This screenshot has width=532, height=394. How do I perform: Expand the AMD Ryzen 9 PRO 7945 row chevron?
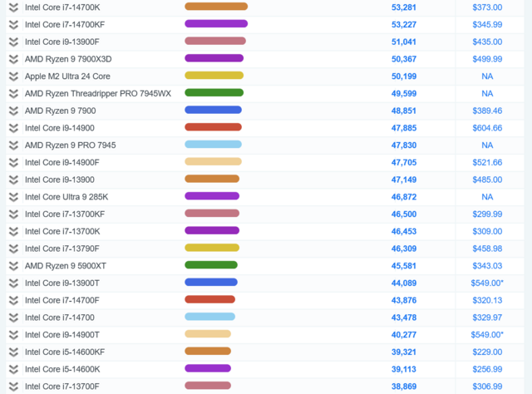(13, 145)
